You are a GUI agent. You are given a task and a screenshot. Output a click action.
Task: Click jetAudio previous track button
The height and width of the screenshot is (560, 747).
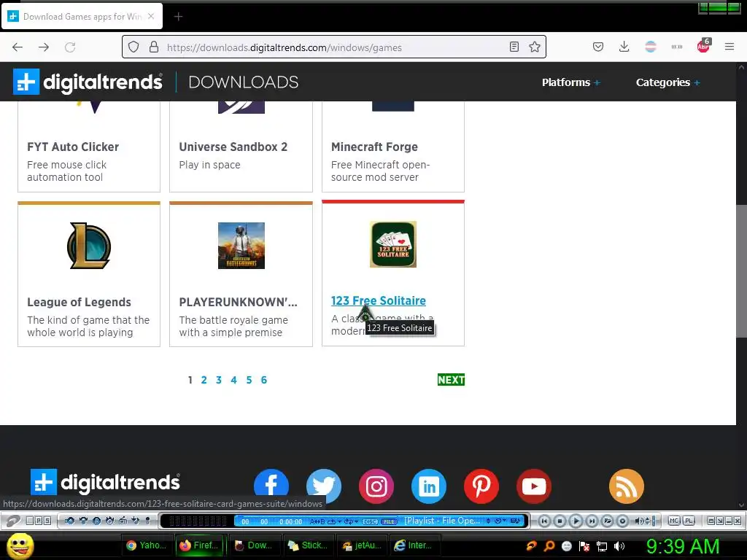coord(544,521)
